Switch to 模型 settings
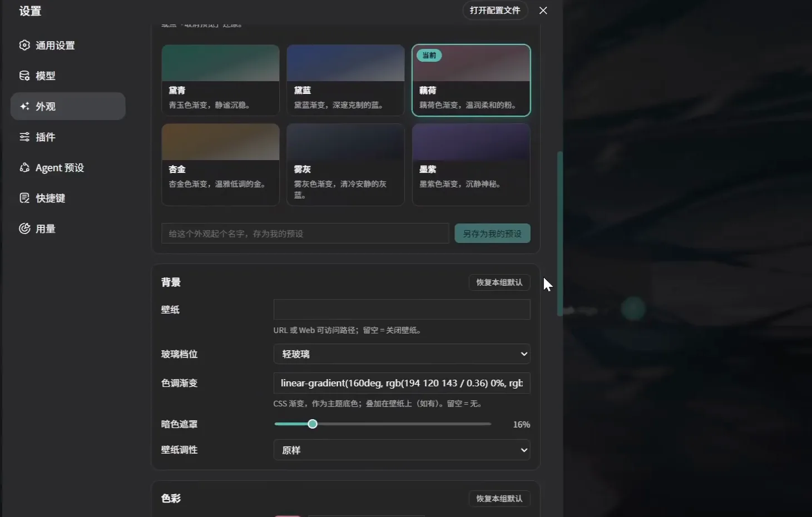Image resolution: width=812 pixels, height=517 pixels. (x=68, y=76)
